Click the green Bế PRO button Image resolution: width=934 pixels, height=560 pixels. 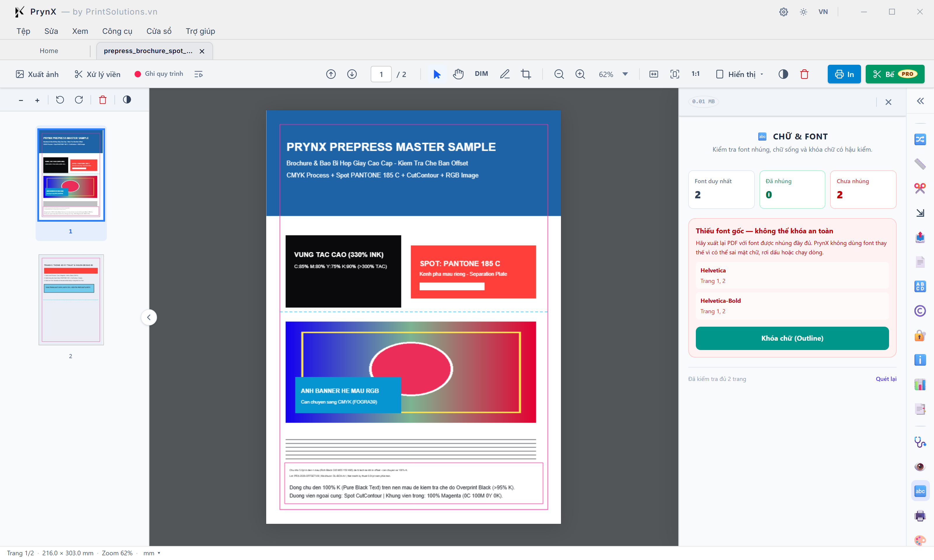click(895, 74)
